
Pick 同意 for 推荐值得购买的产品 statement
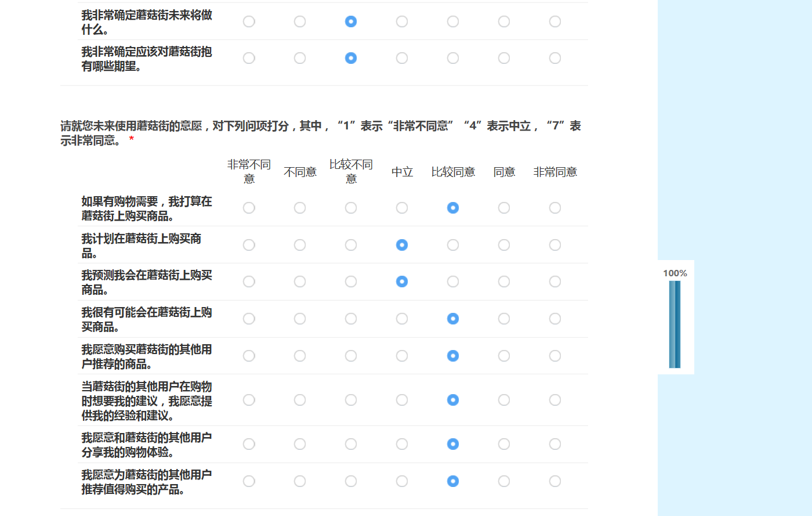(x=504, y=481)
